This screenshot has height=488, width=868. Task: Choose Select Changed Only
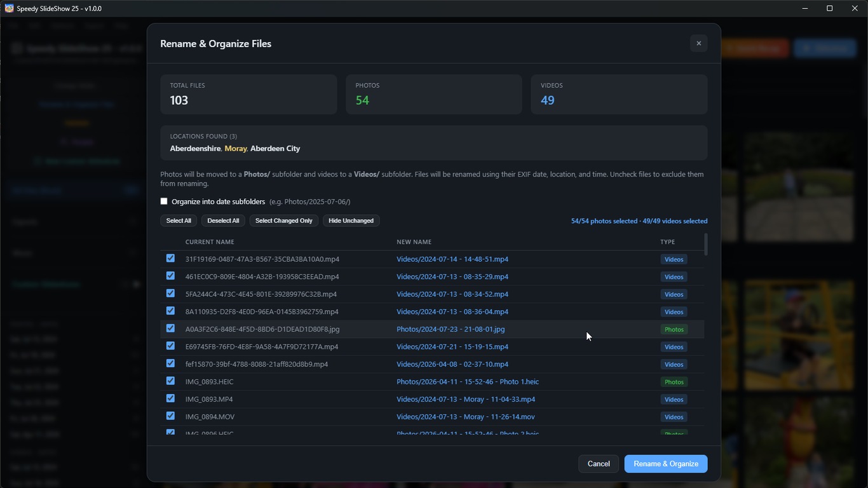click(x=284, y=220)
